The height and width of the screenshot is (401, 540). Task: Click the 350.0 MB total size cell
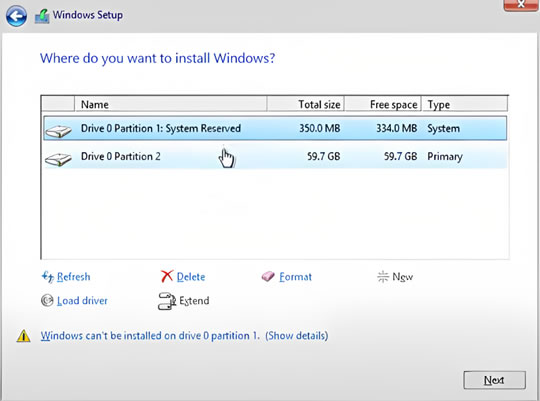pos(320,128)
